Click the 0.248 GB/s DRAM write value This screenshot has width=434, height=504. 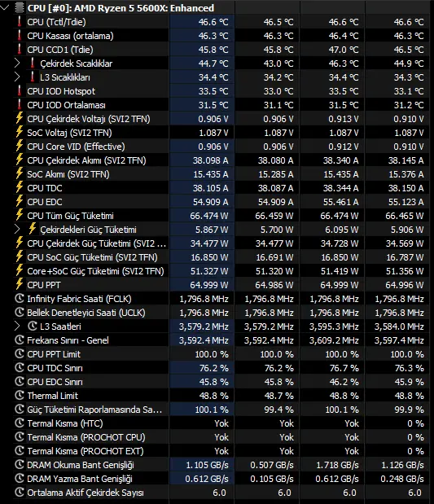[x=402, y=479]
